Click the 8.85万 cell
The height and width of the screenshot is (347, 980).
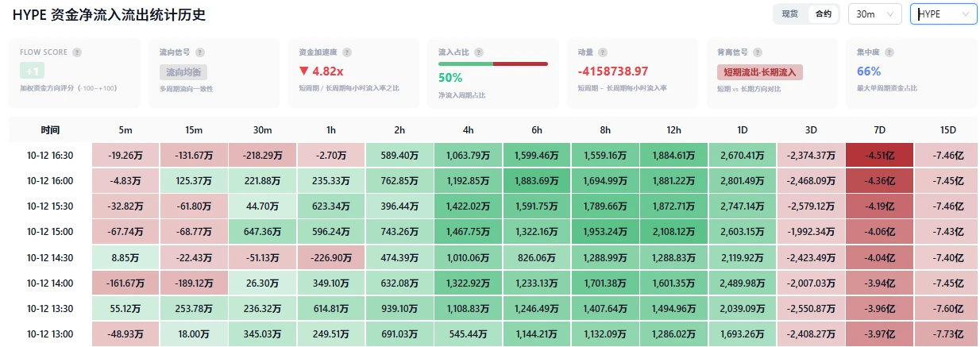[x=126, y=257]
